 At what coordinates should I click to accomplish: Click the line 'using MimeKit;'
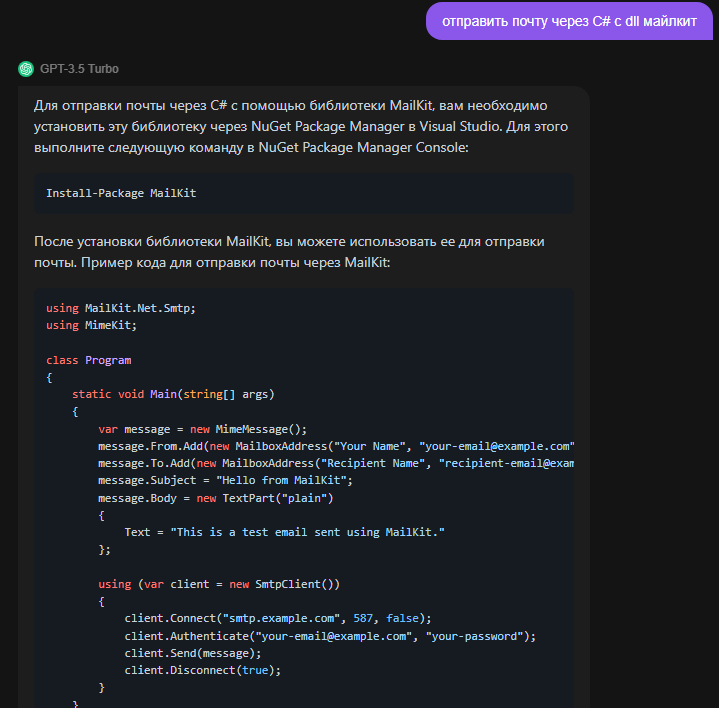[91, 325]
